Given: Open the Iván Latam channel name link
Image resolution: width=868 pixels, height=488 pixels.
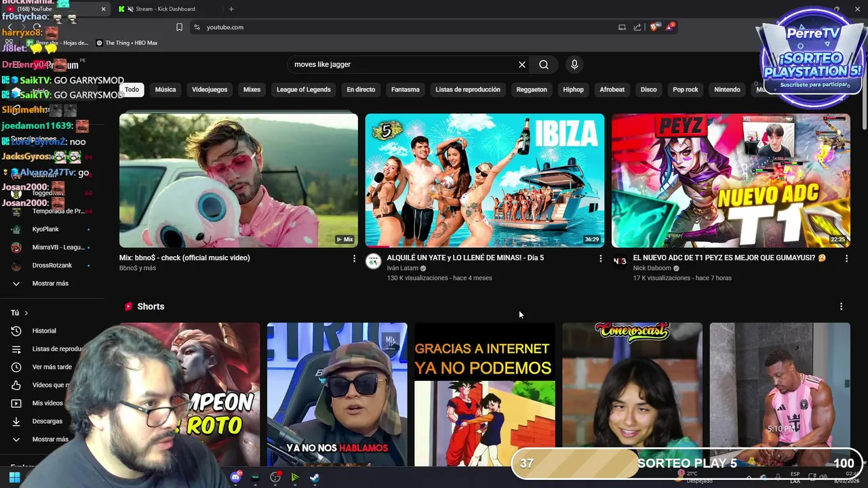Looking at the screenshot, I should click(403, 268).
